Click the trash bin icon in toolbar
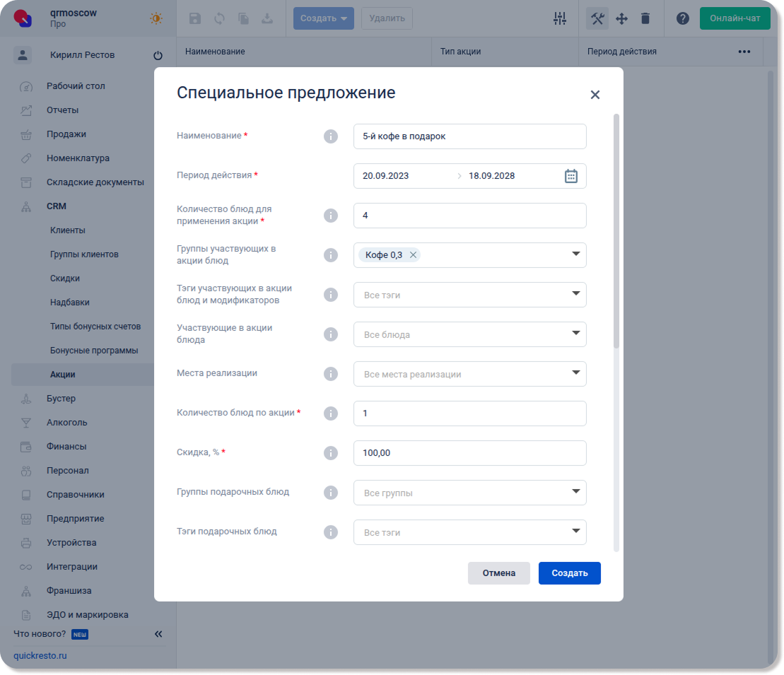Viewport: 784px width, 675px height. click(x=645, y=18)
